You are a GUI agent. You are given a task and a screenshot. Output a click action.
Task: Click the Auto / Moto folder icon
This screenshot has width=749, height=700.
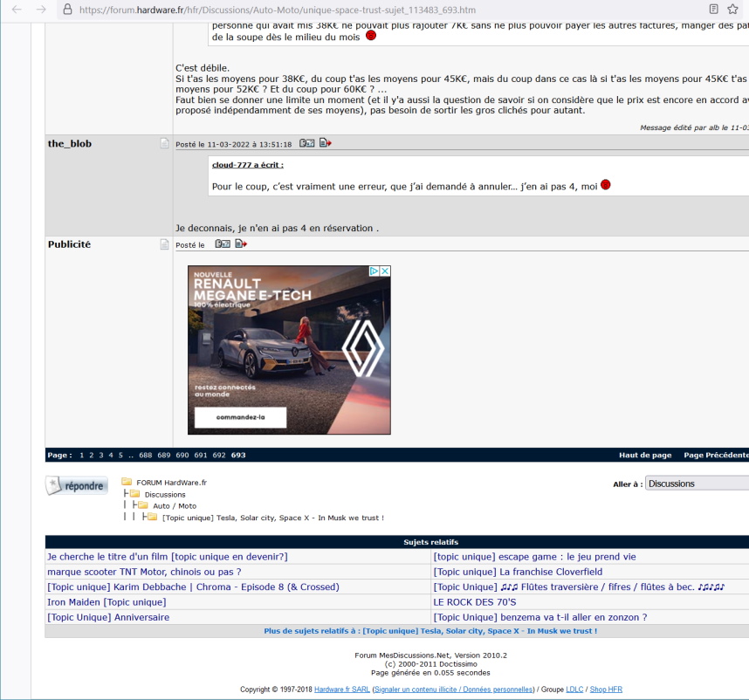click(x=143, y=505)
